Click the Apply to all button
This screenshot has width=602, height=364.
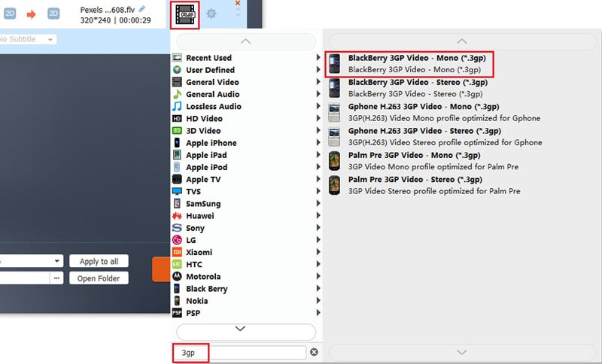coord(99,261)
